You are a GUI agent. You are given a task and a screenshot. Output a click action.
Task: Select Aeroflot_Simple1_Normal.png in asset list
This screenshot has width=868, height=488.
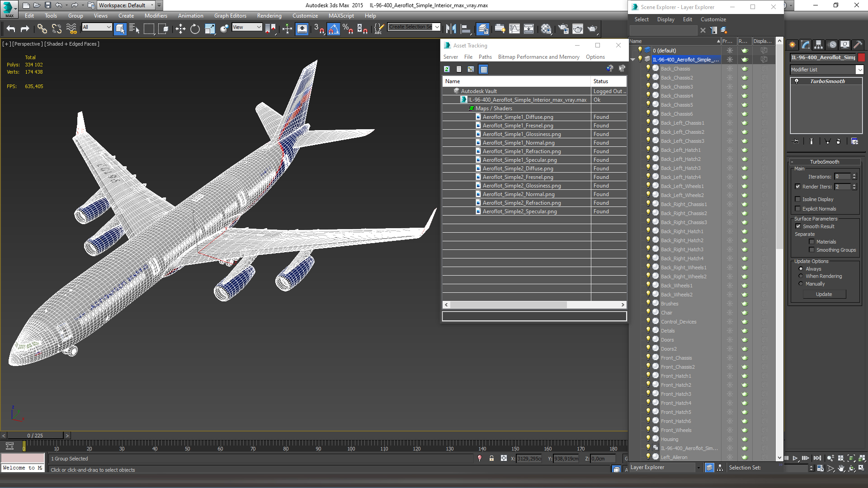click(x=518, y=143)
